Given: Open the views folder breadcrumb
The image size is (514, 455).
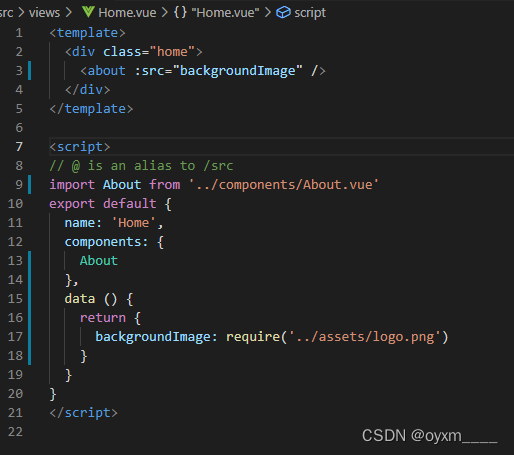Looking at the screenshot, I should click(x=44, y=13).
